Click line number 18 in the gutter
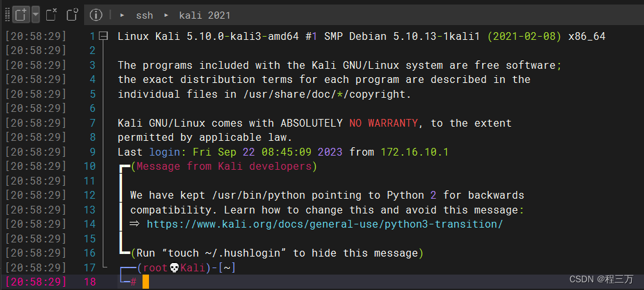 (x=89, y=282)
